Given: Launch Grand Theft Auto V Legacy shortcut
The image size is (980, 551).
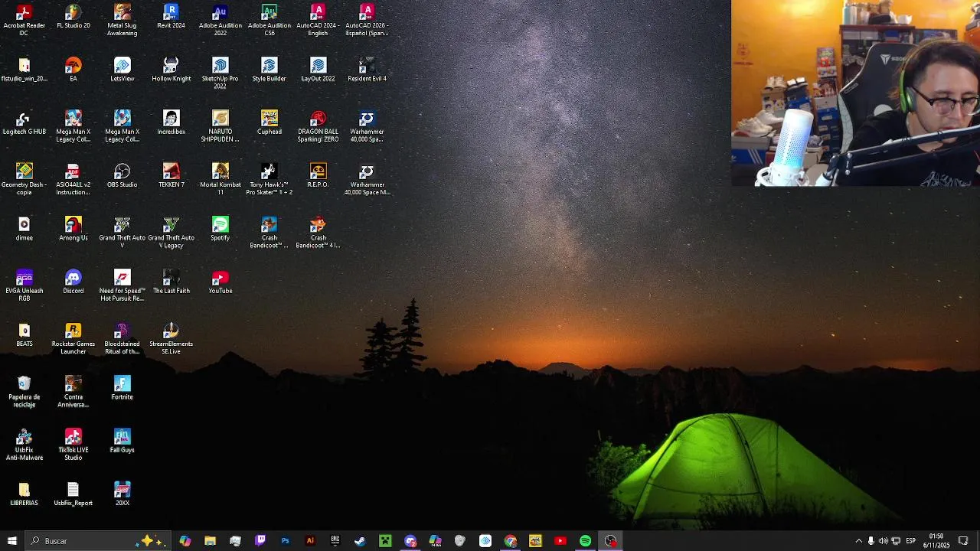Looking at the screenshot, I should [x=171, y=233].
